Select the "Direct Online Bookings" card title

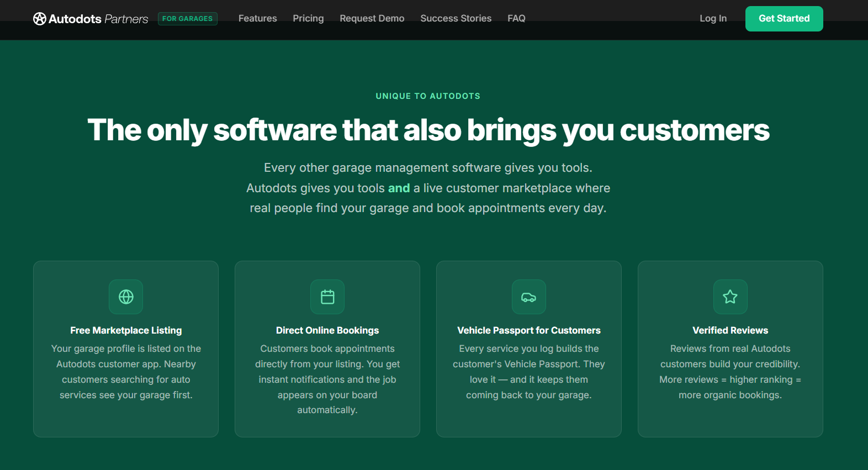click(x=327, y=330)
